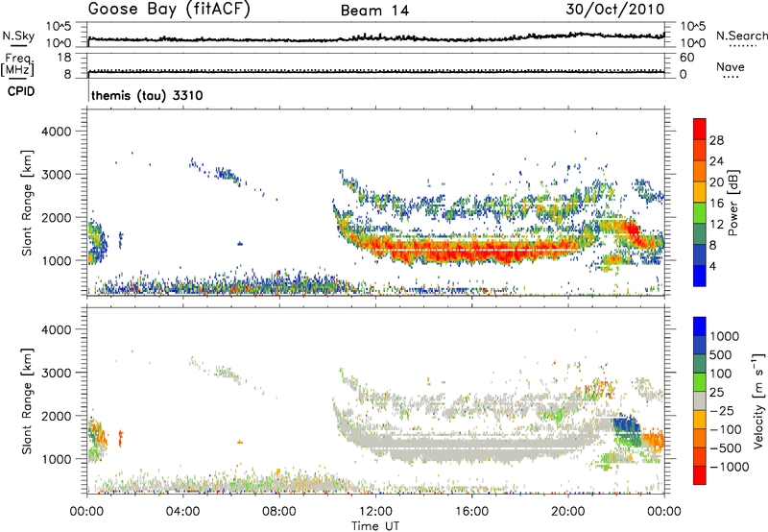The image size is (768, 532).
Task: Click the '28' label on power color bar
Action: [x=716, y=140]
